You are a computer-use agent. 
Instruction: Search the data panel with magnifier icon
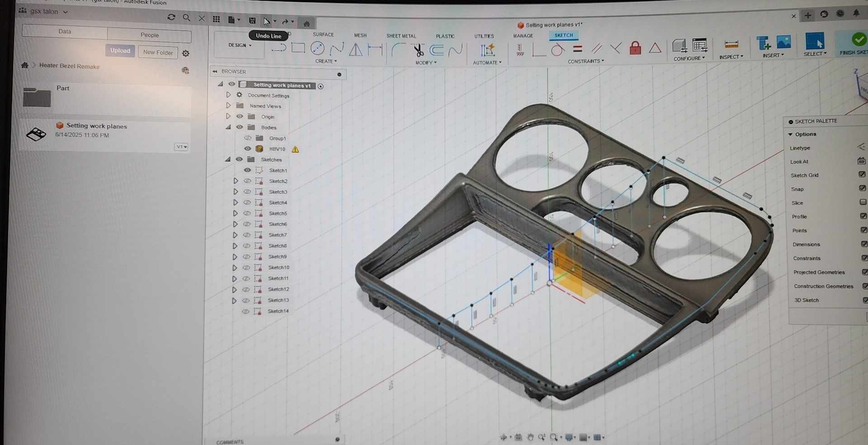[x=186, y=18]
